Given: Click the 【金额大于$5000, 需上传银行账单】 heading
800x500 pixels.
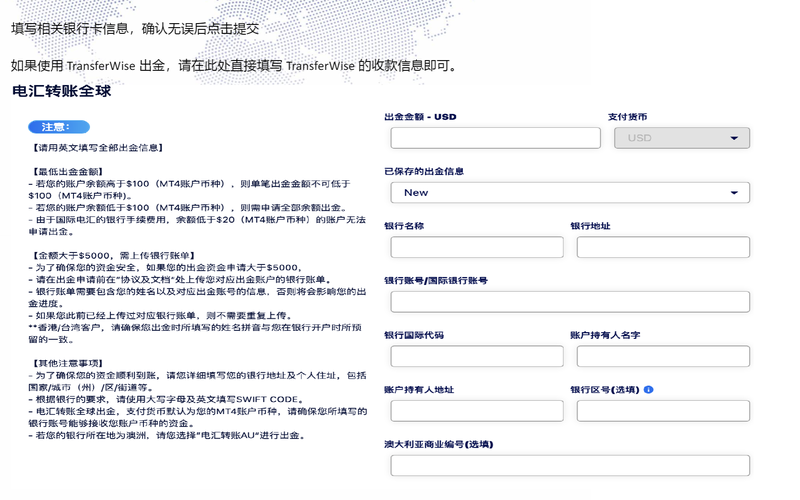Looking at the screenshot, I should (113, 256).
